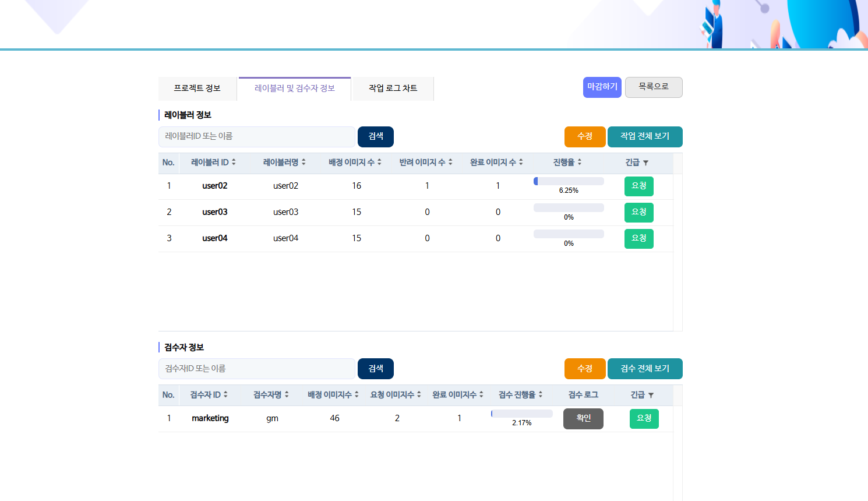868x501 pixels.
Task: Sort reviewer table by 검수 진행율
Action: click(x=541, y=395)
